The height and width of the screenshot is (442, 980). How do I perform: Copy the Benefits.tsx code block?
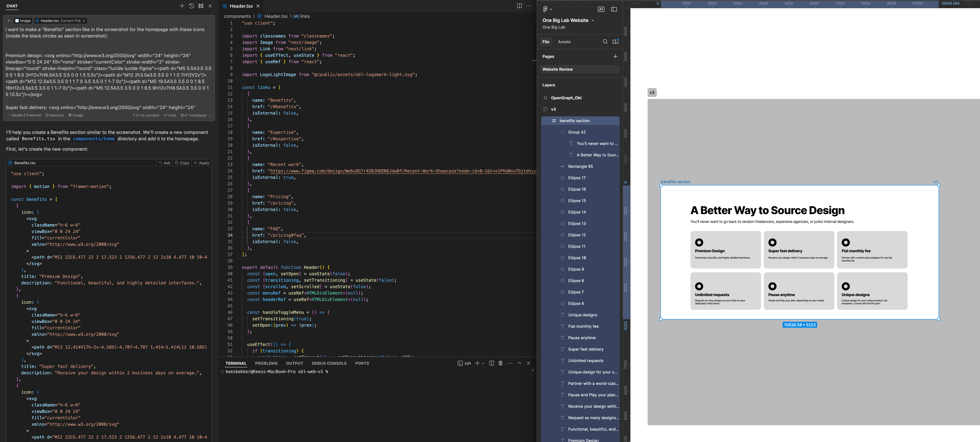click(x=182, y=163)
